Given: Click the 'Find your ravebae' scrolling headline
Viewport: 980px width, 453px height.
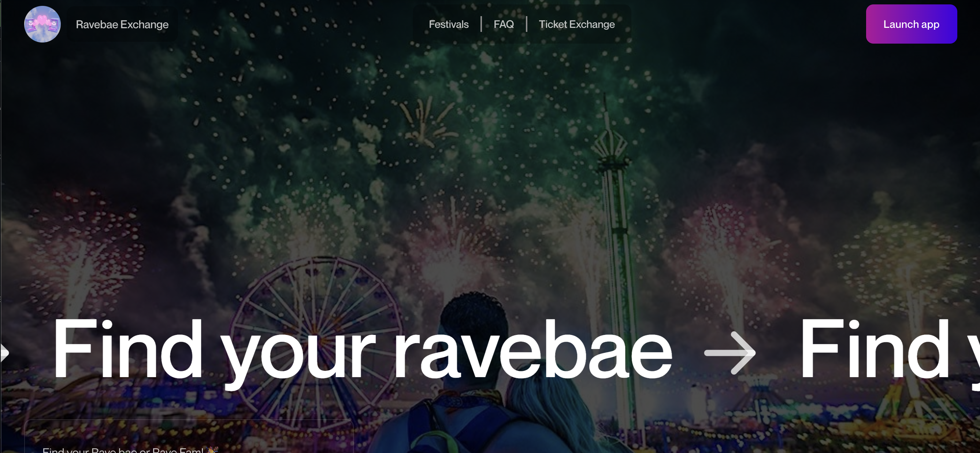Looking at the screenshot, I should coord(363,350).
